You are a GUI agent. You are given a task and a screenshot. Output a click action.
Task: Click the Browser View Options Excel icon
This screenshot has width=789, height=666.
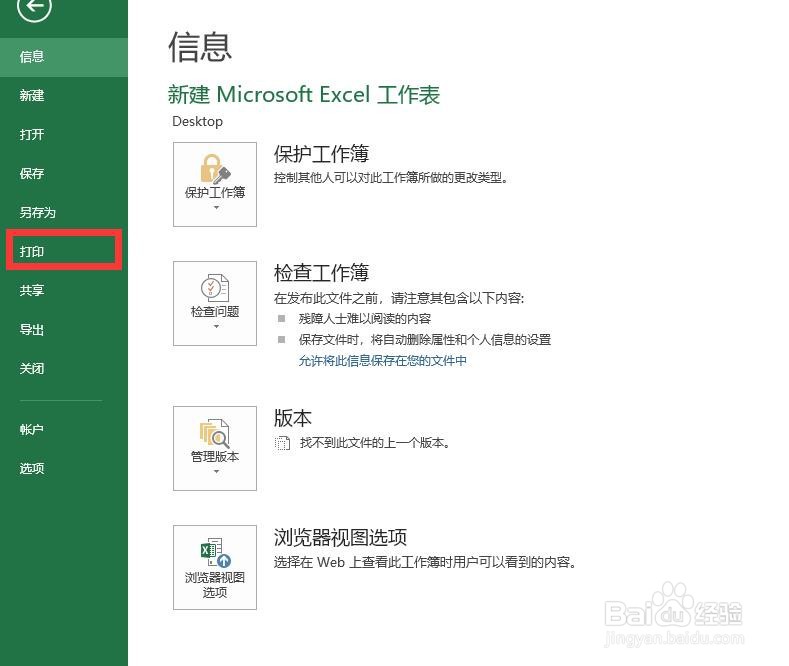point(215,552)
